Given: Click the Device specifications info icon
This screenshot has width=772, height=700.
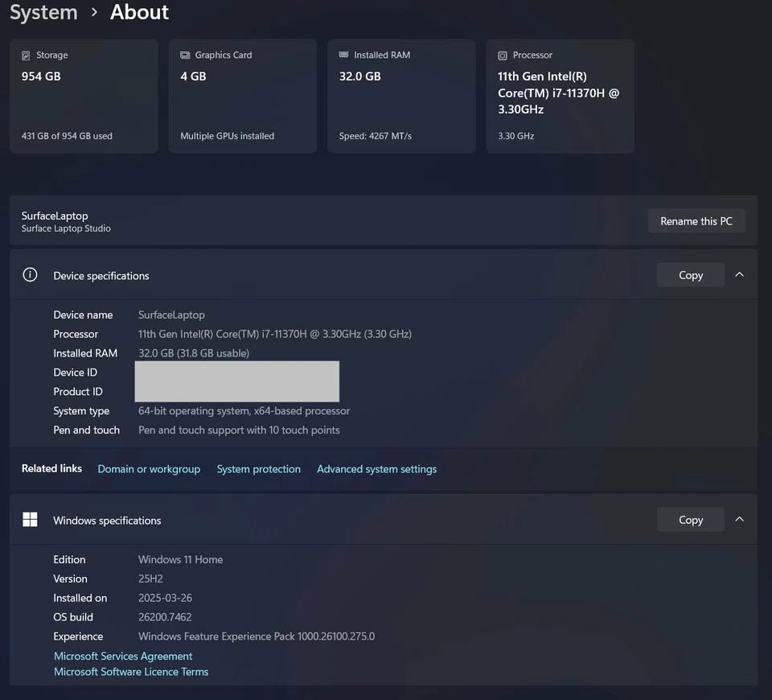Looking at the screenshot, I should coord(30,274).
